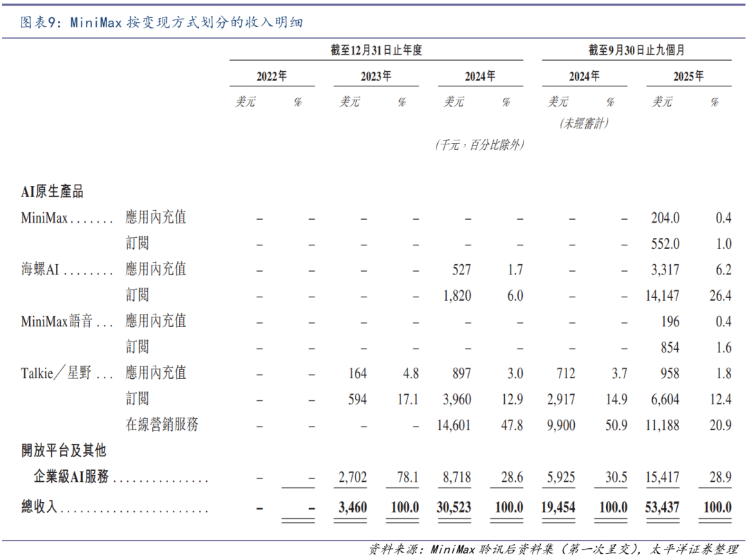Screen dimensions: 747x560
Task: Click the value '8,718'
Action: [457, 477]
